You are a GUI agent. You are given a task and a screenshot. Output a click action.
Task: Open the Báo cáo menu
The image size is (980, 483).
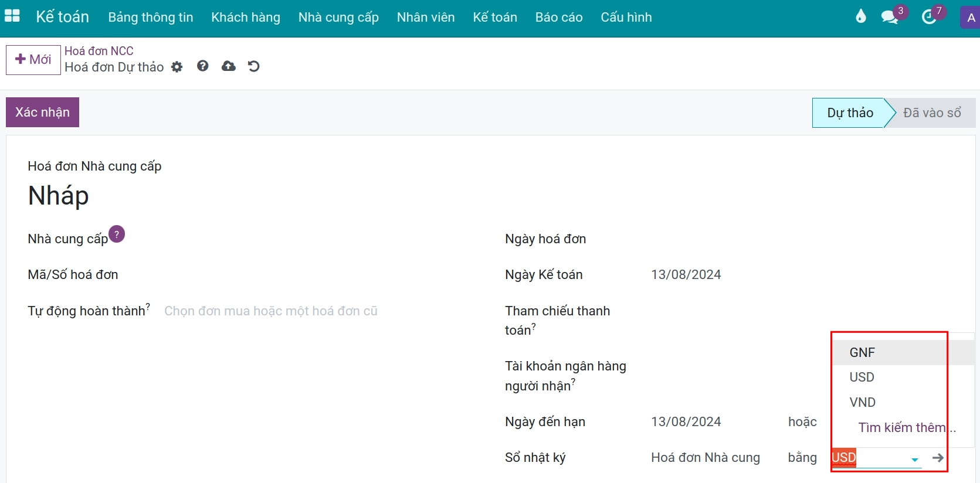click(558, 18)
